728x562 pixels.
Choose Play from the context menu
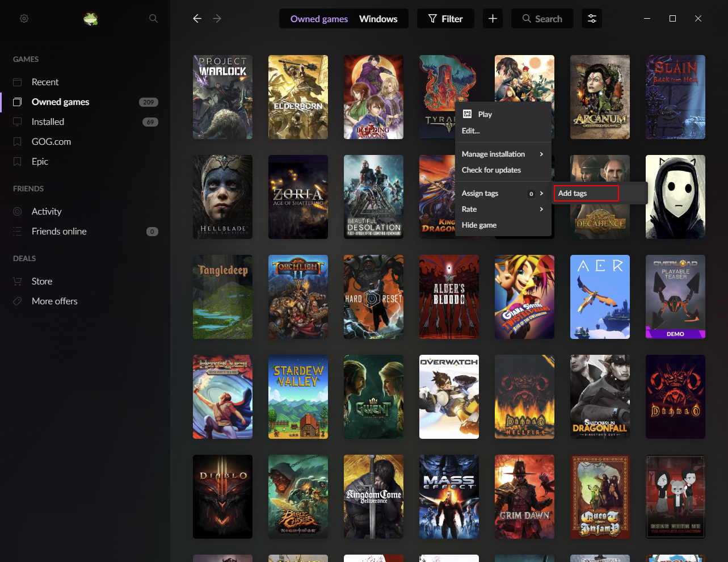coord(503,114)
